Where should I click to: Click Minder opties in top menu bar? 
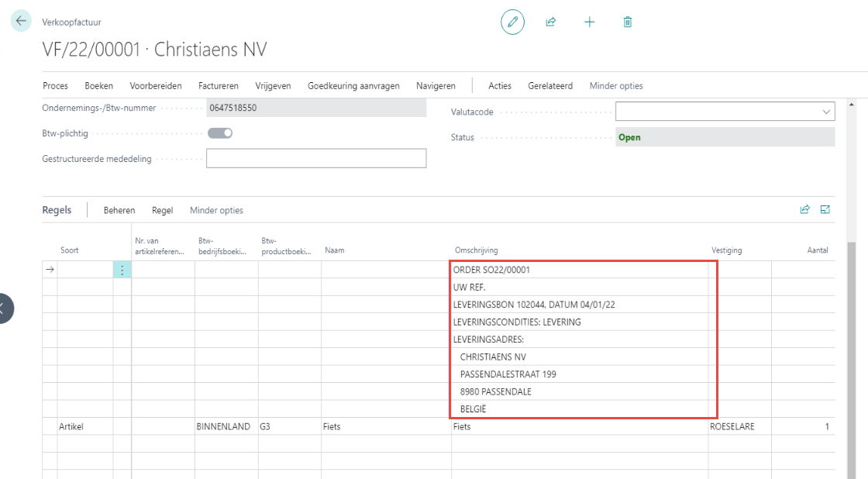point(616,86)
